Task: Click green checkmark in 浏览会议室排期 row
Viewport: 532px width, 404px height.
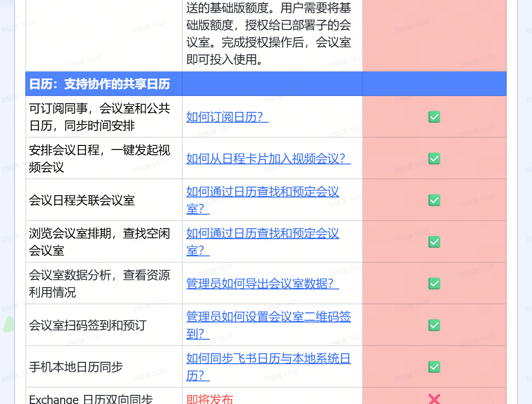Action: click(434, 241)
